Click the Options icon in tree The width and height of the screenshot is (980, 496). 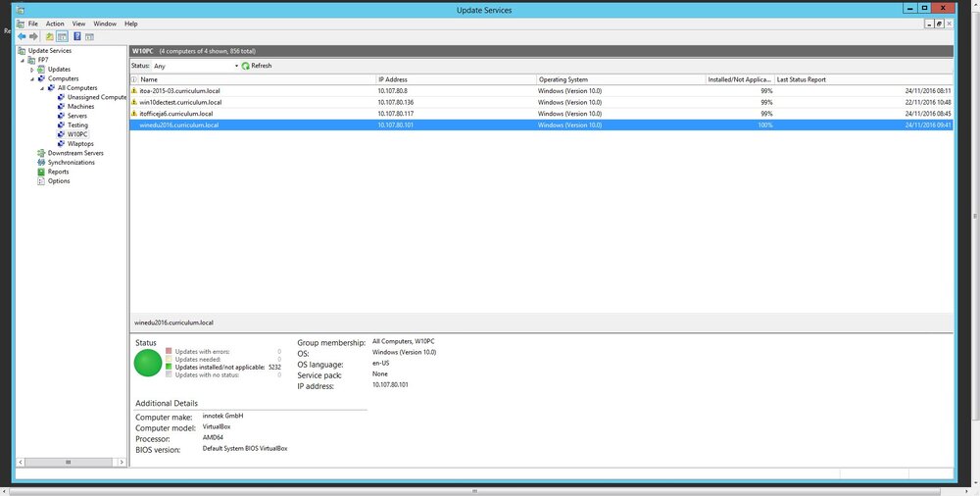coord(41,180)
